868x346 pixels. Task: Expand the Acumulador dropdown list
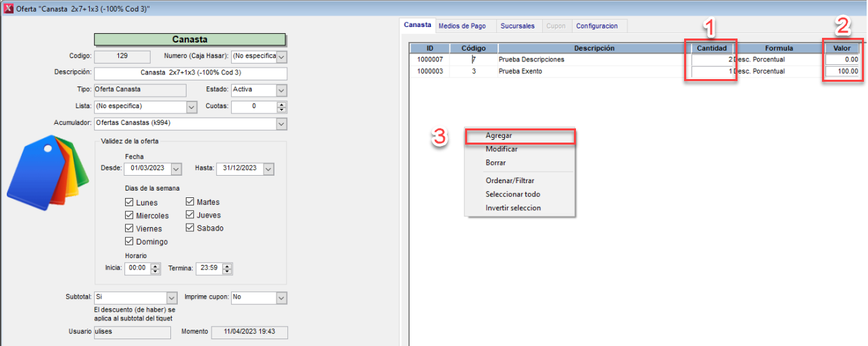click(x=281, y=124)
